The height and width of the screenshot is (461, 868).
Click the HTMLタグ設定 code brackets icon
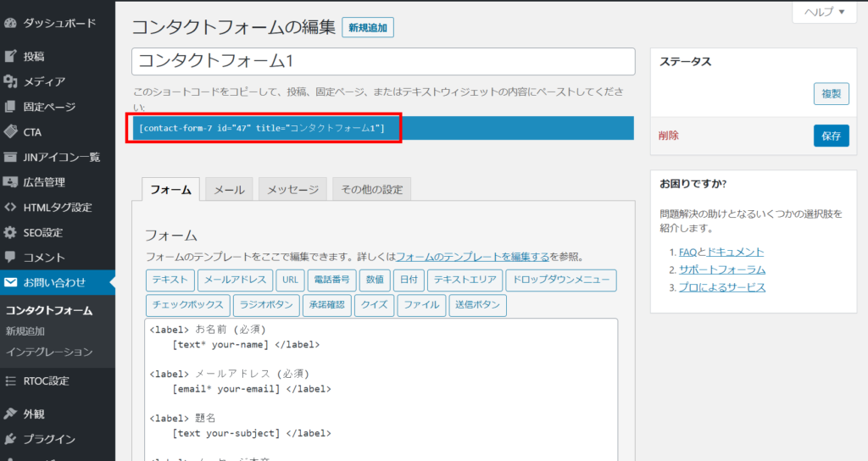click(x=10, y=207)
